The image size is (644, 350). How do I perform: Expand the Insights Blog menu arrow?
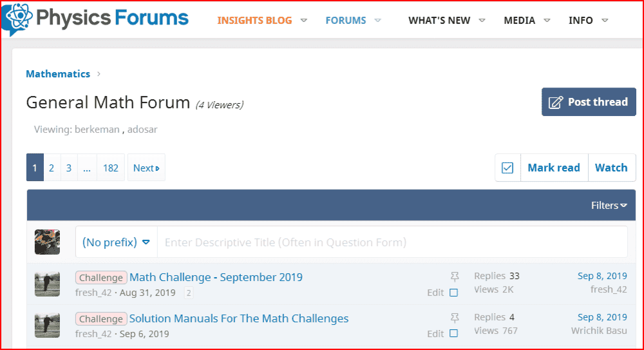[304, 20]
